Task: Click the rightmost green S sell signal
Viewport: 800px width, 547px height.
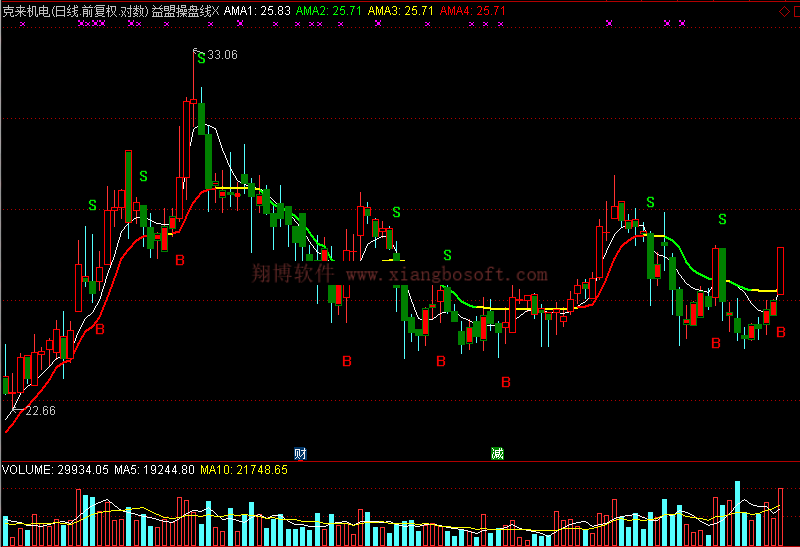Action: 722,219
